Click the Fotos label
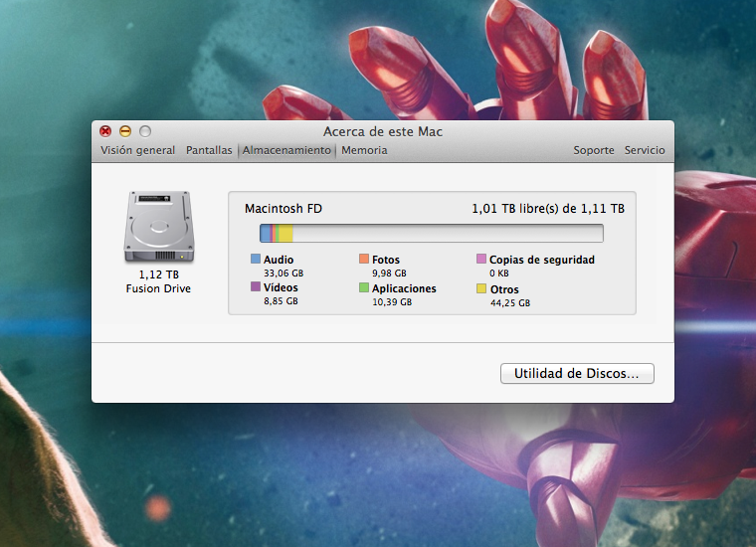Viewport: 756px width, 547px height. coord(386,260)
